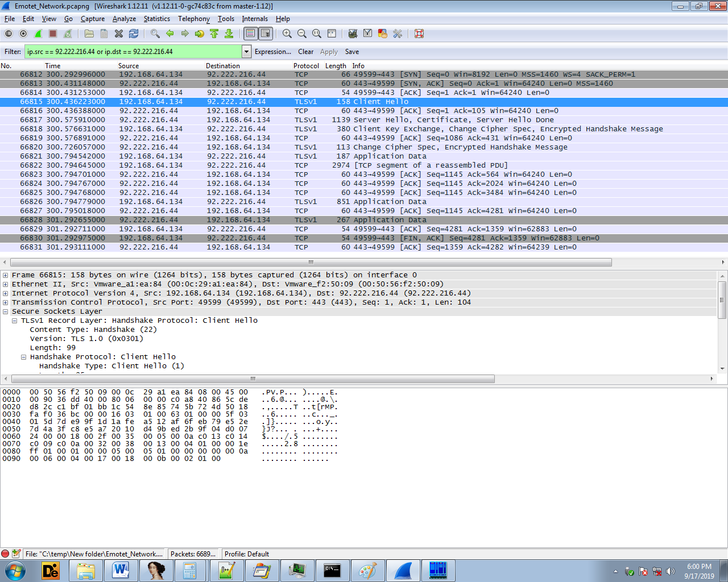Open the Telephony menu

194,19
